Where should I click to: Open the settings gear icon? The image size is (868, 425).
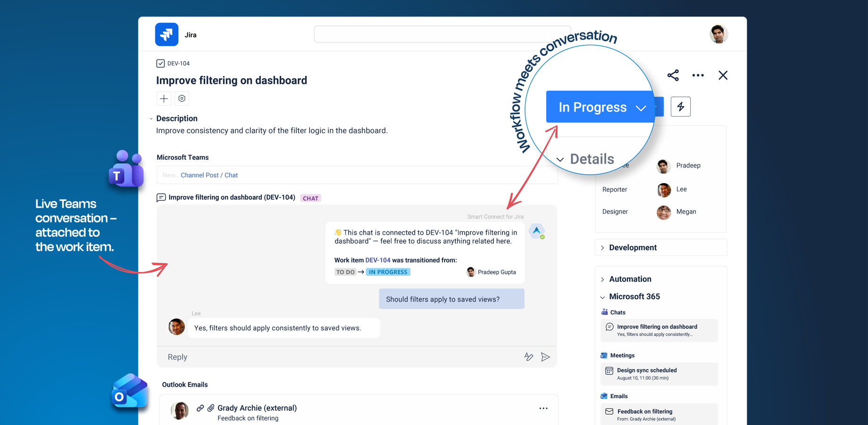pyautogui.click(x=182, y=98)
